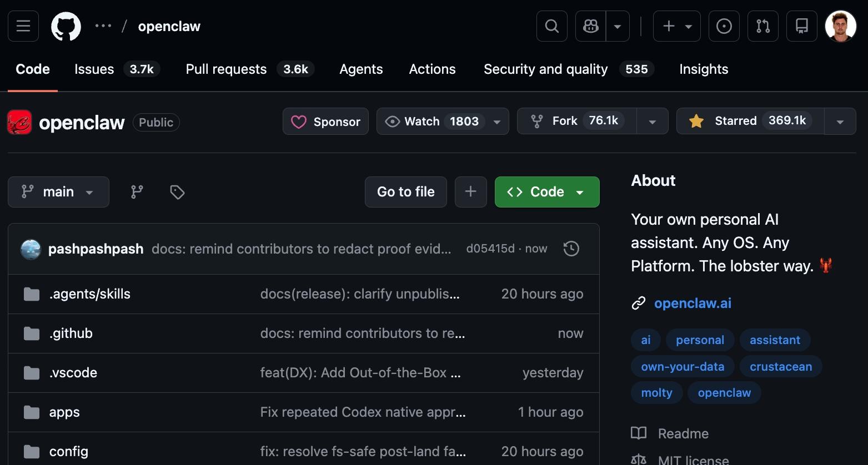Select the openclaw repository breadcrumb
This screenshot has width=868, height=465.
(169, 26)
